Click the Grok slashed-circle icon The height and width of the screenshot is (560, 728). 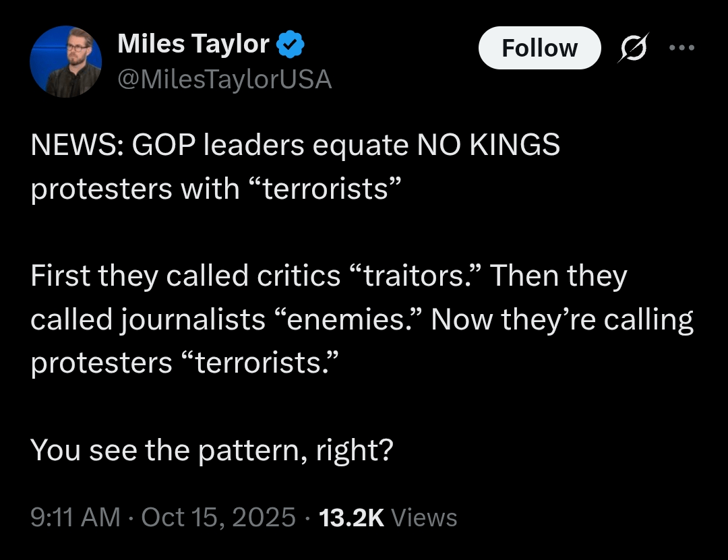631,49
